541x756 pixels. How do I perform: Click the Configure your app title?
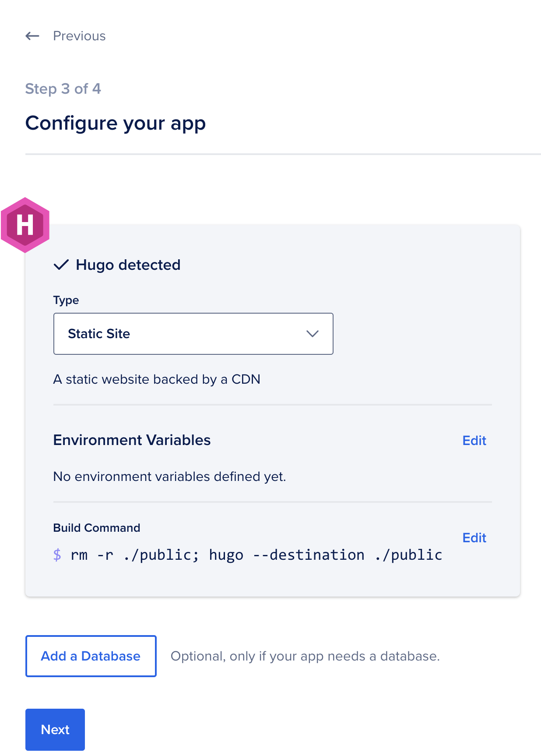116,123
